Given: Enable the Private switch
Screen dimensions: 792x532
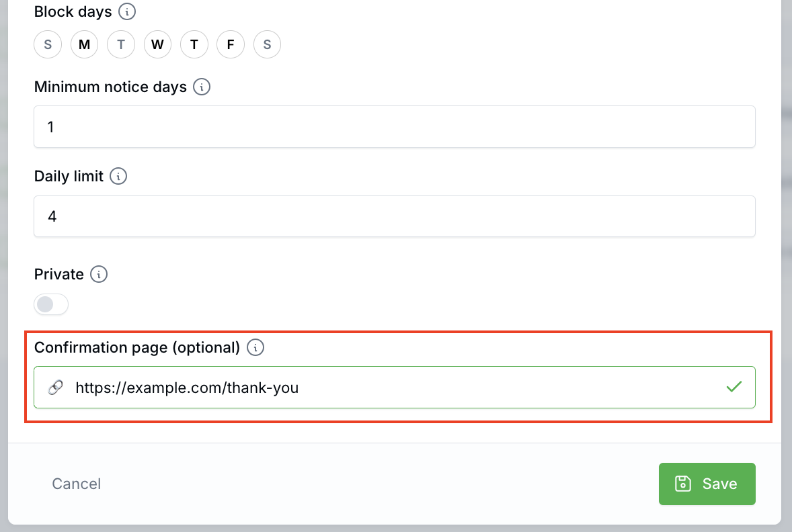Looking at the screenshot, I should pyautogui.click(x=51, y=305).
